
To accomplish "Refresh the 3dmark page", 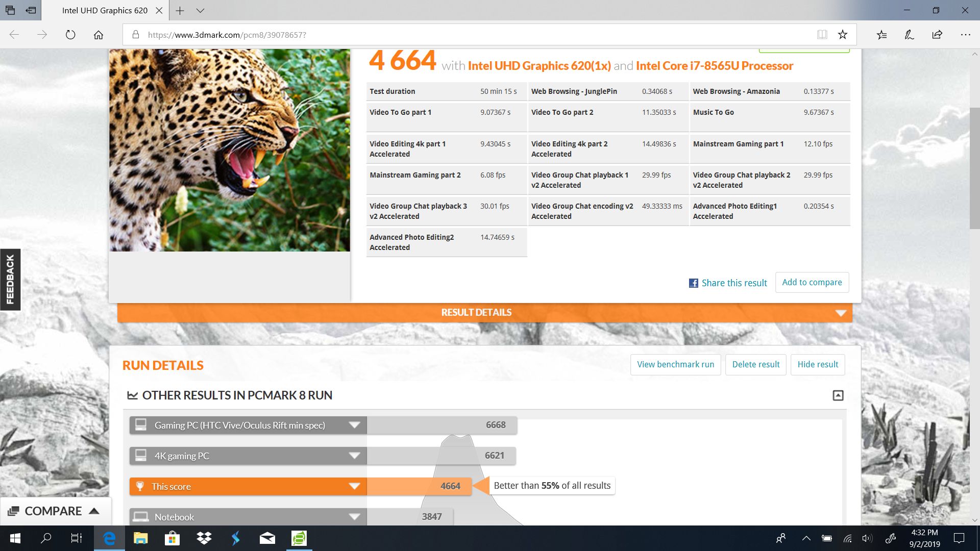I will [70, 35].
